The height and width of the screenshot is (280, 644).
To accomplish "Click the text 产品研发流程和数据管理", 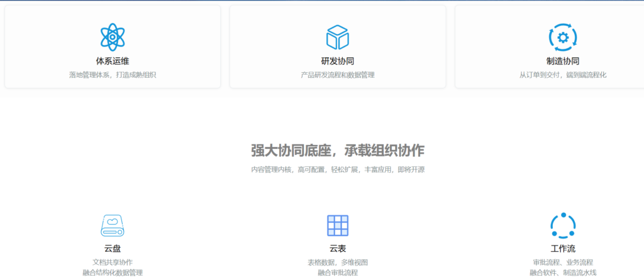I will click(338, 75).
